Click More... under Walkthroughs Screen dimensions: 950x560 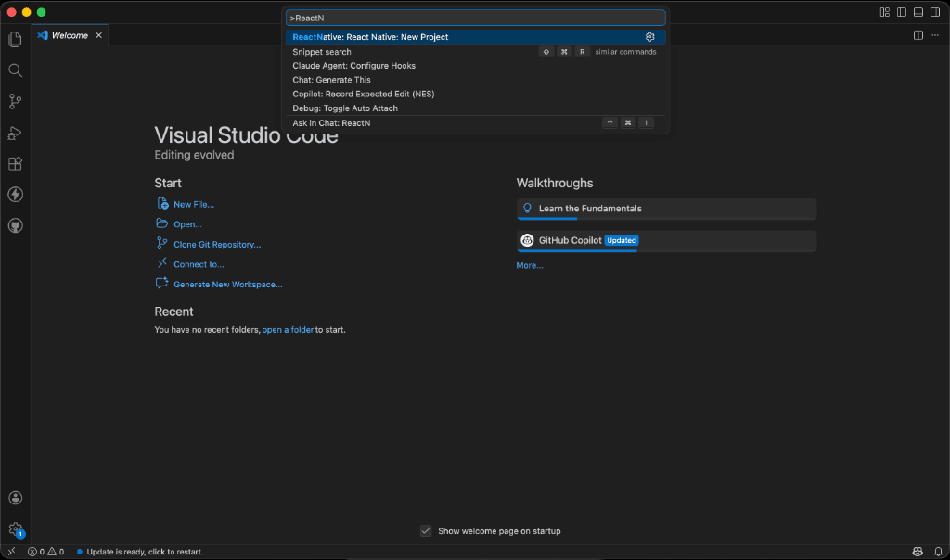530,266
